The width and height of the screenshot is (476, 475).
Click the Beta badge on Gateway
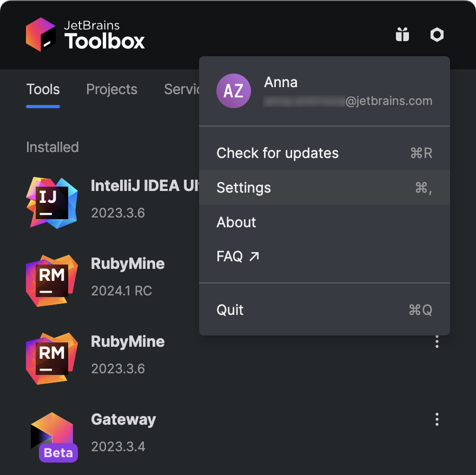57,453
